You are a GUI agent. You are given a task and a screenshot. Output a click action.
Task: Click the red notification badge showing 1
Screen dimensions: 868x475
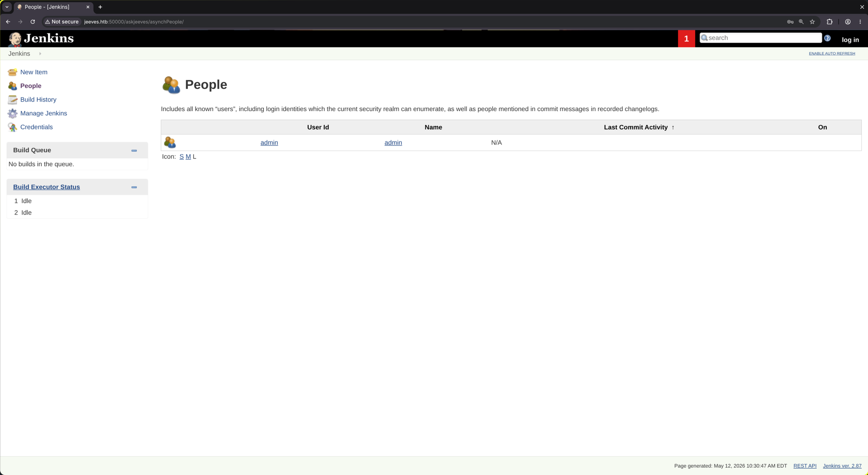pyautogui.click(x=686, y=39)
